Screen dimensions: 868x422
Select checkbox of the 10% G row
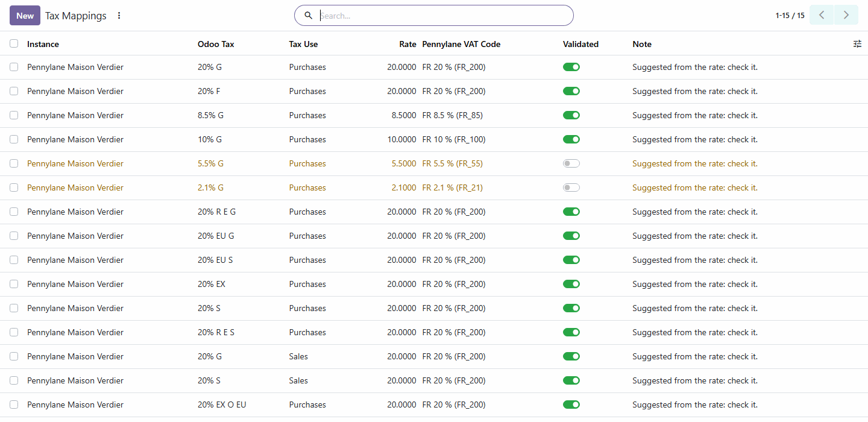(x=14, y=139)
